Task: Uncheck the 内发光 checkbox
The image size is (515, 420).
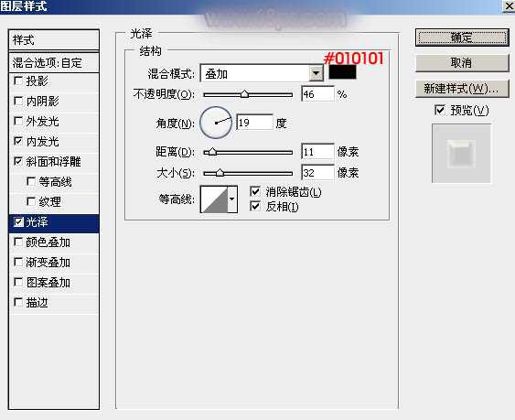Action: tap(18, 141)
